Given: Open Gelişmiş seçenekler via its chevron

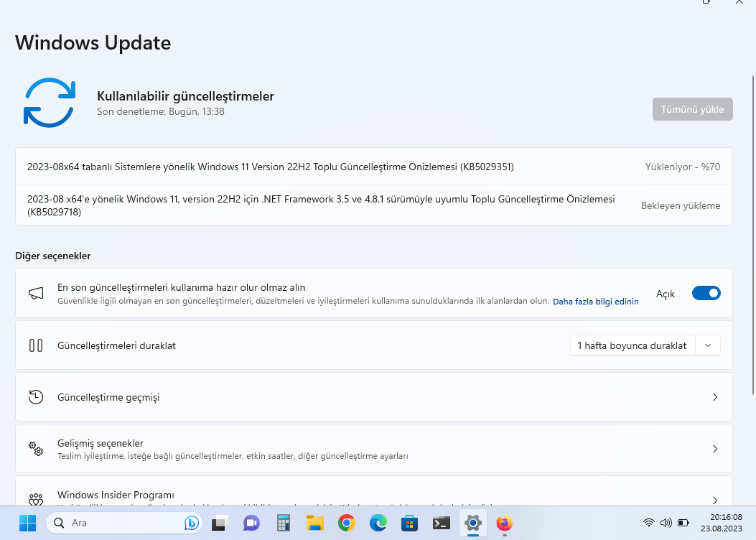Looking at the screenshot, I should [715, 448].
